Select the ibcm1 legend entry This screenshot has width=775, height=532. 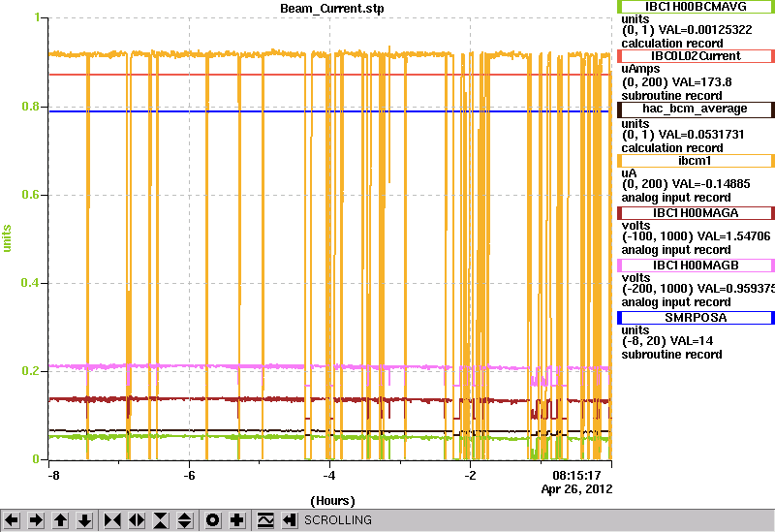[x=696, y=161]
